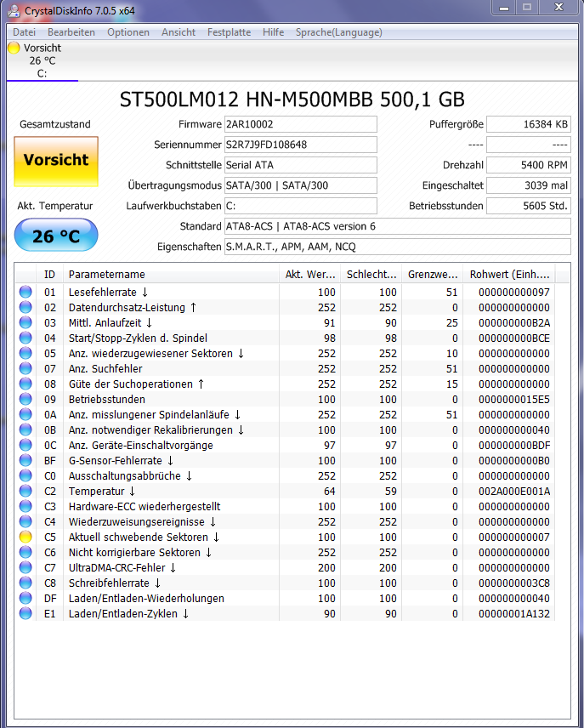Click the status dot for Anz. notwendiger Rekalibrierungen
This screenshot has height=728, width=584.
tap(26, 429)
